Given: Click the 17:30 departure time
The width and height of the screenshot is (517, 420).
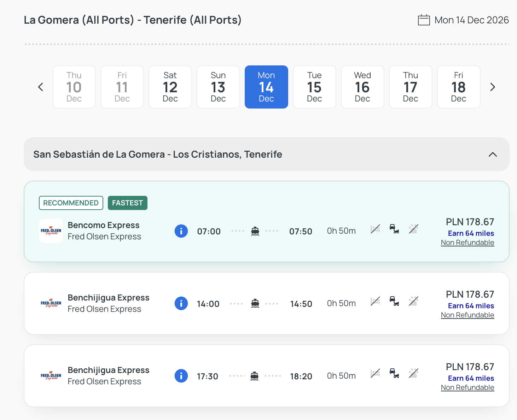Looking at the screenshot, I should tap(208, 377).
